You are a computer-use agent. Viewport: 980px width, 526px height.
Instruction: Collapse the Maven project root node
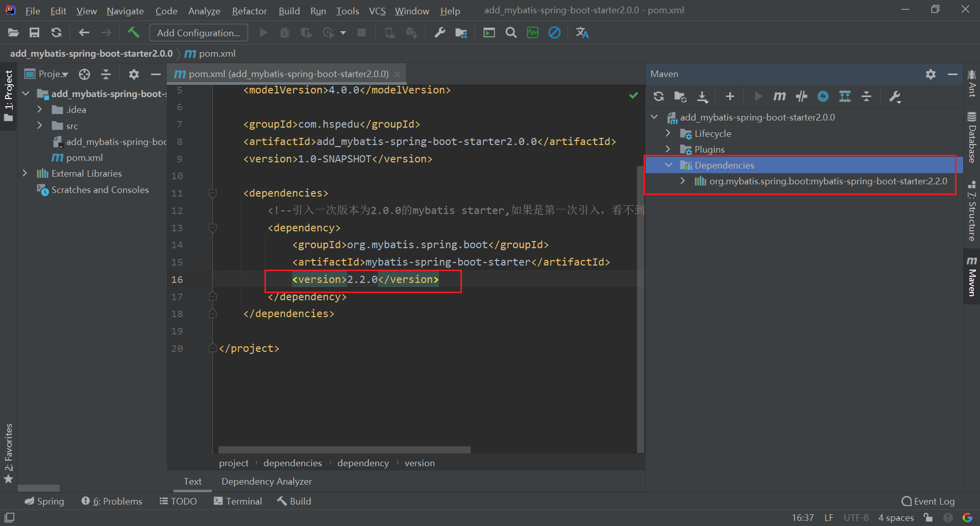(x=654, y=117)
